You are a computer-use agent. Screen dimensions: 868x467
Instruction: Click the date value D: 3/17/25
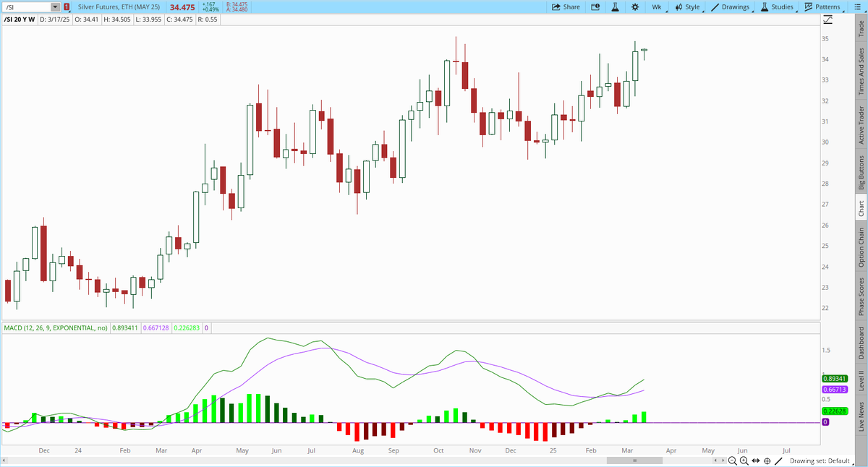click(x=54, y=20)
